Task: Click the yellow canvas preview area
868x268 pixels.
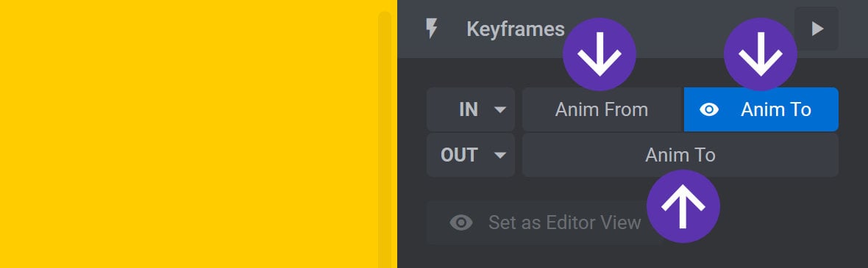Action: pos(188,134)
